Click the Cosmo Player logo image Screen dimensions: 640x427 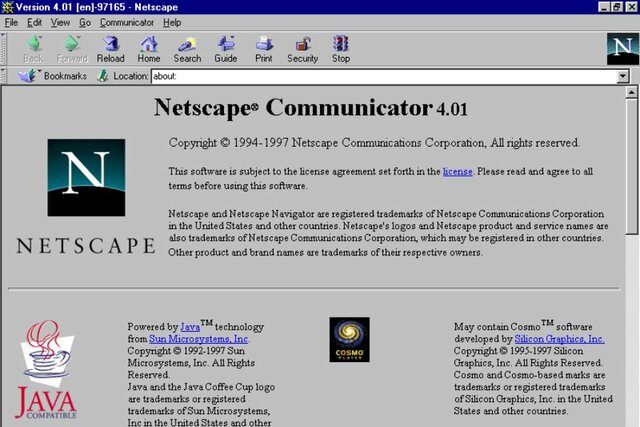coord(349,340)
